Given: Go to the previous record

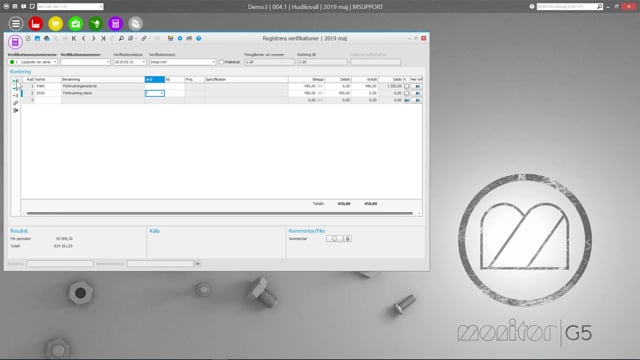Looking at the screenshot, I should point(84,38).
